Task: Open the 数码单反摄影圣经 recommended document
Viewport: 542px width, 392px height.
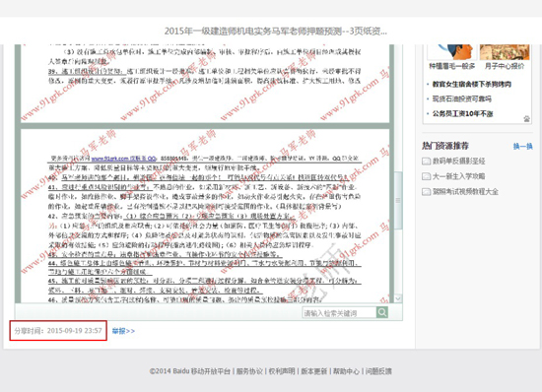Action: [458, 161]
